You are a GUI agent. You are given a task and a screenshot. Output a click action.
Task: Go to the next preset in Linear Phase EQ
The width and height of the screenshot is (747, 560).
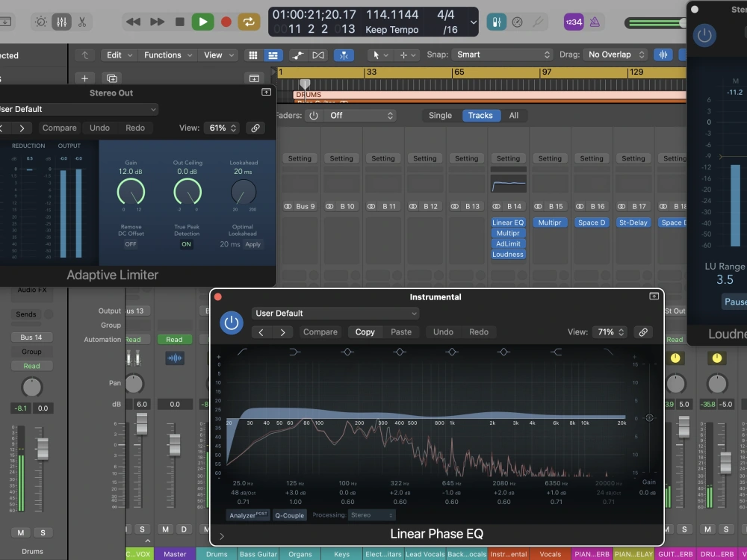(282, 332)
